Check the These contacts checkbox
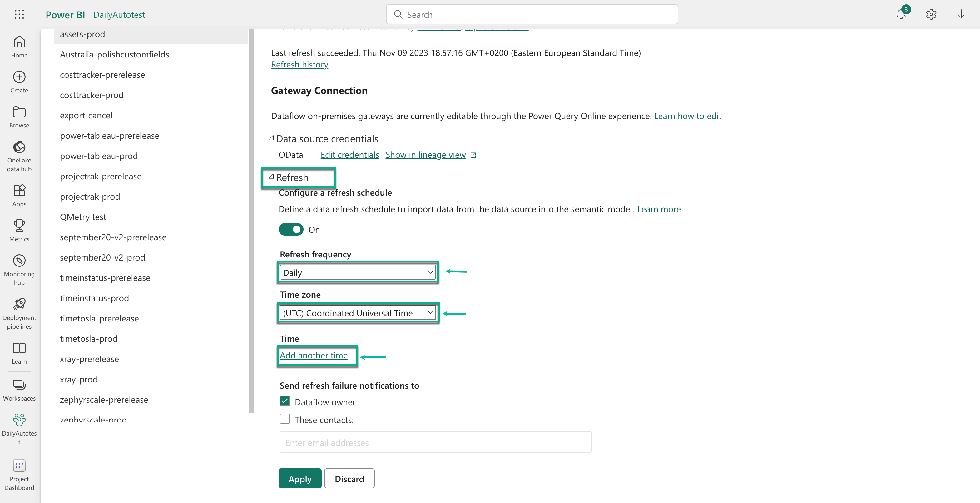 pyautogui.click(x=285, y=419)
